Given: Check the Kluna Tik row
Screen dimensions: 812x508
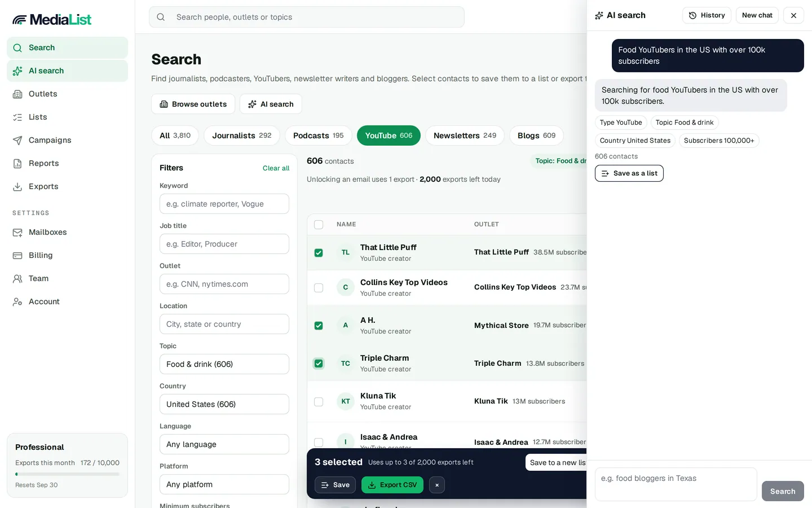Looking at the screenshot, I should click(x=319, y=402).
